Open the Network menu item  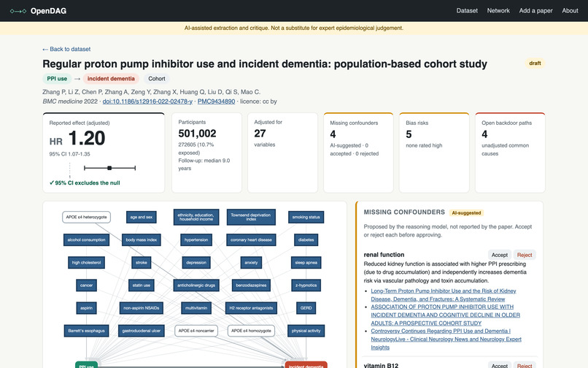[498, 10]
